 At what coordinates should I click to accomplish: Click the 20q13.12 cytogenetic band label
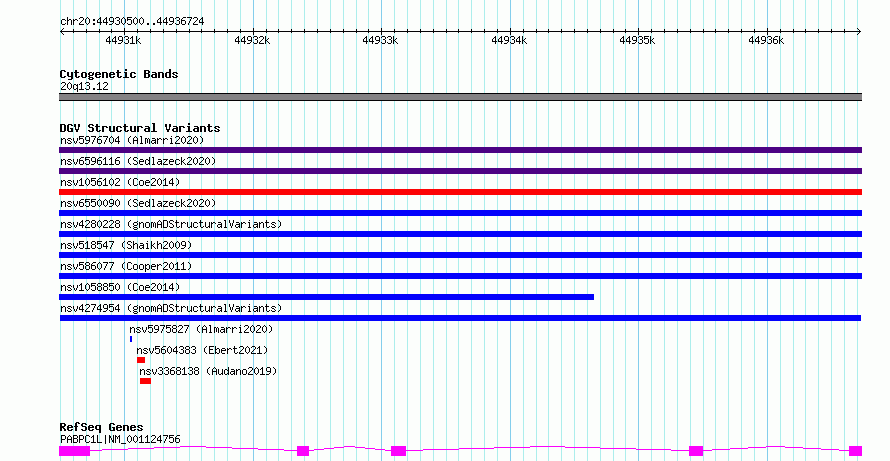pyautogui.click(x=84, y=86)
